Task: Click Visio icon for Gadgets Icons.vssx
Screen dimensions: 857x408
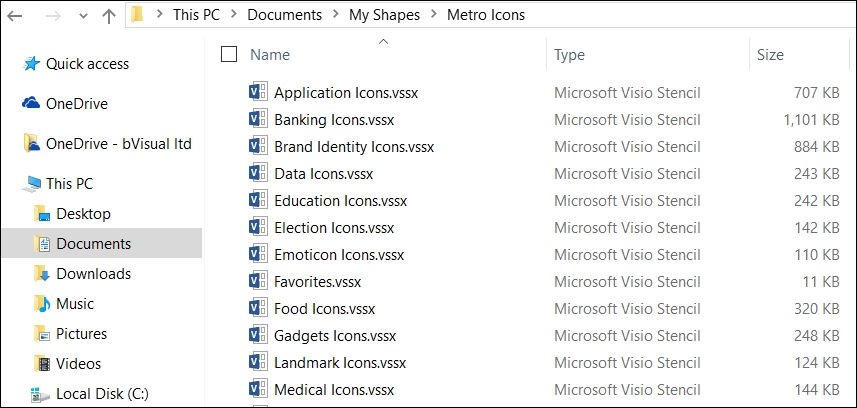Action: [x=257, y=336]
